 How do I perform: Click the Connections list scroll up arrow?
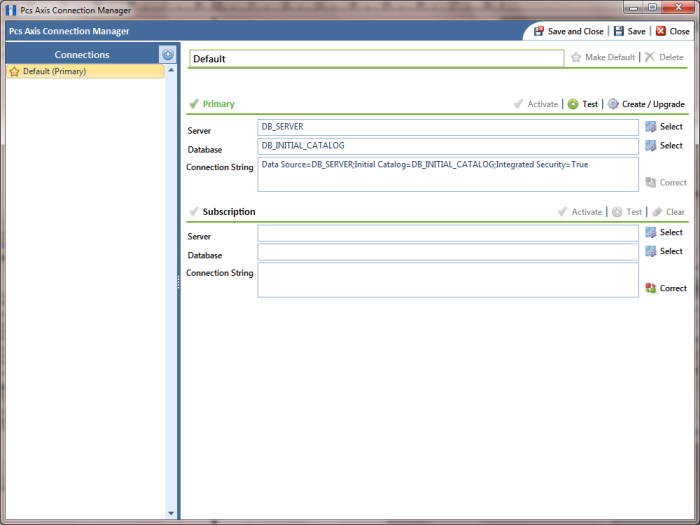pos(171,70)
